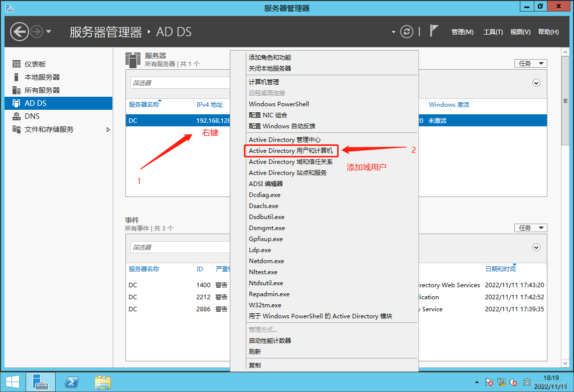Viewport: 574px width, 392px height.
Task: Click the scrollbar up arrow
Action: tap(565, 52)
